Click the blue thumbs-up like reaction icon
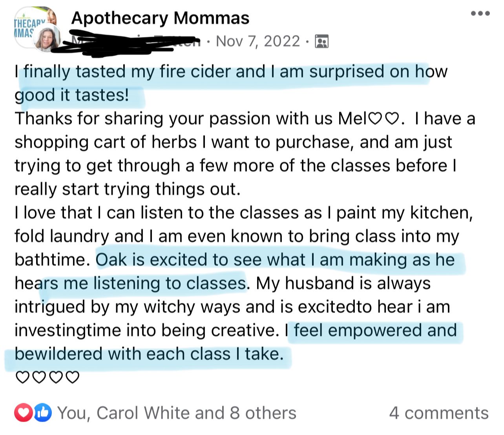 click(42, 413)
